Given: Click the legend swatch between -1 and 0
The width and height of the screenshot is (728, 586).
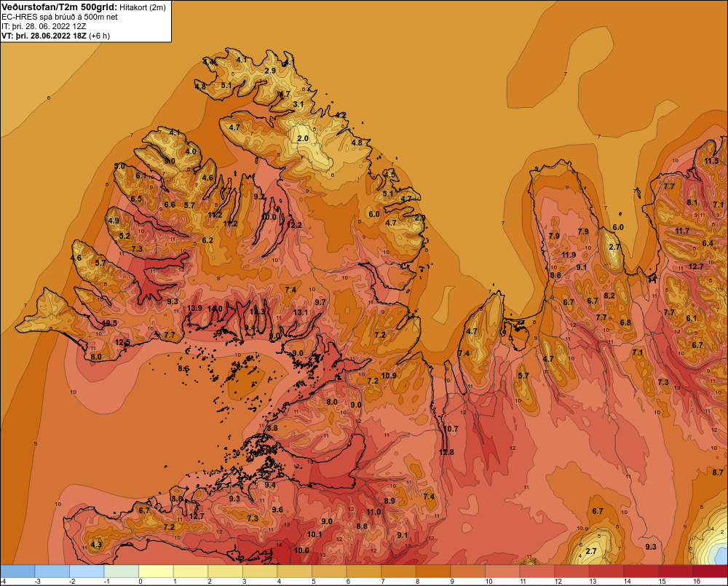Looking at the screenshot, I should pyautogui.click(x=122, y=571).
